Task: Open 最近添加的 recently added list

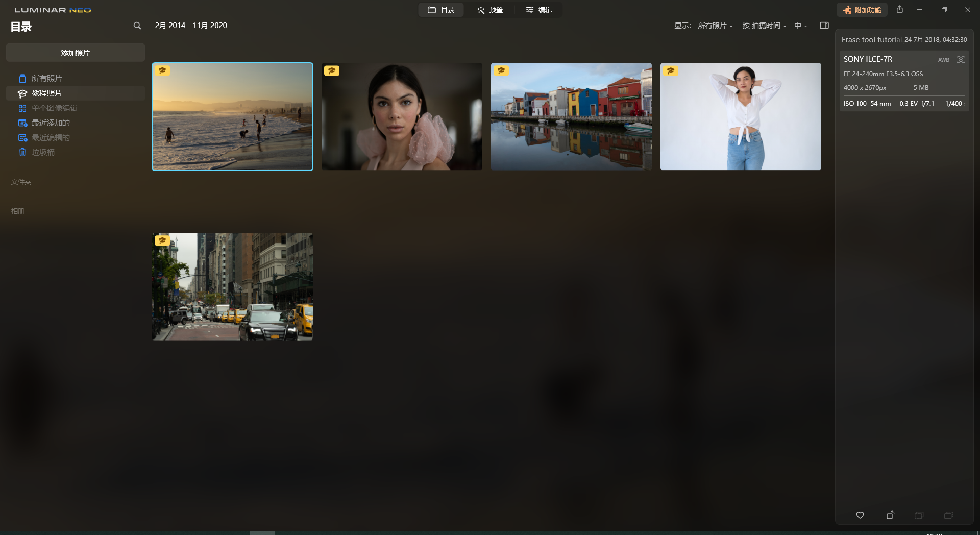Action: [x=51, y=123]
